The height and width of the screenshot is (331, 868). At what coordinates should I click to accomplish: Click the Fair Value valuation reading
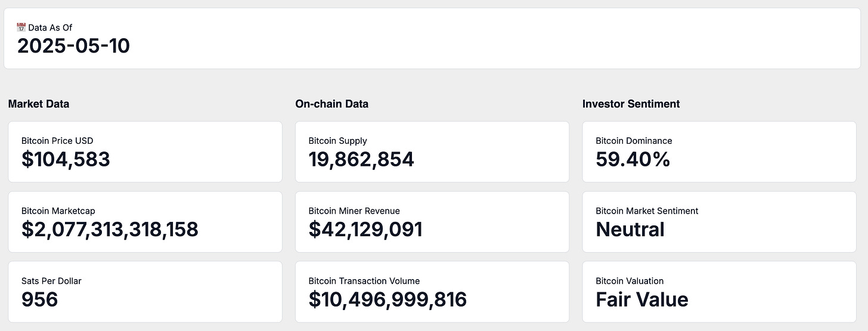pyautogui.click(x=642, y=299)
